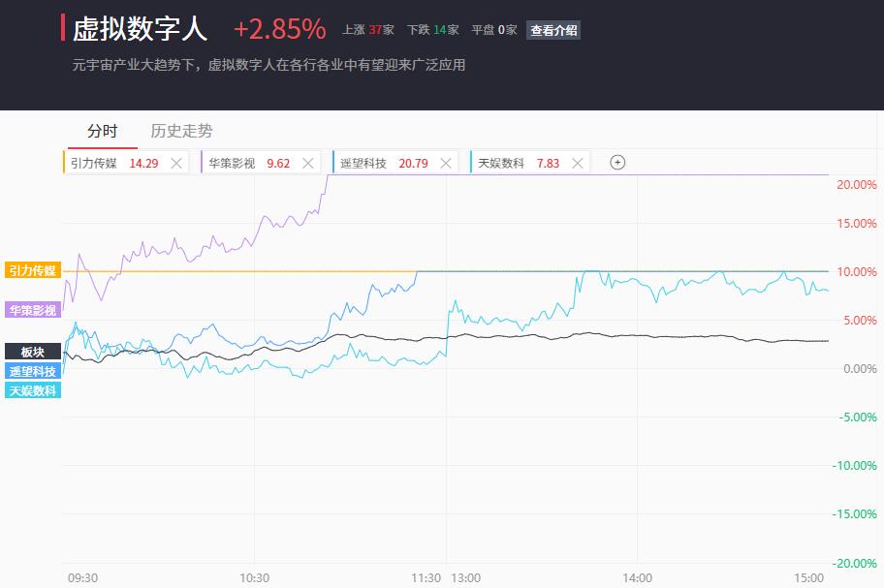Click the blue 遥望科技 legend label
This screenshot has width=884, height=588.
33,371
